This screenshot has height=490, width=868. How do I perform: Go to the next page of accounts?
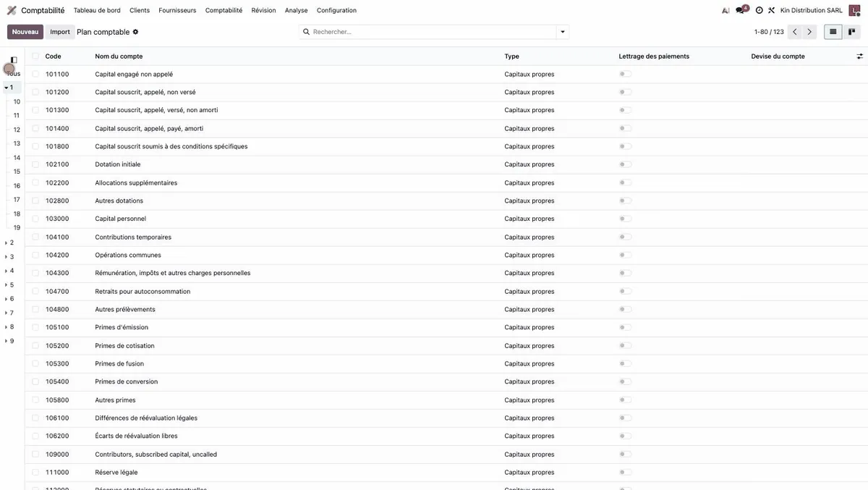tap(809, 32)
